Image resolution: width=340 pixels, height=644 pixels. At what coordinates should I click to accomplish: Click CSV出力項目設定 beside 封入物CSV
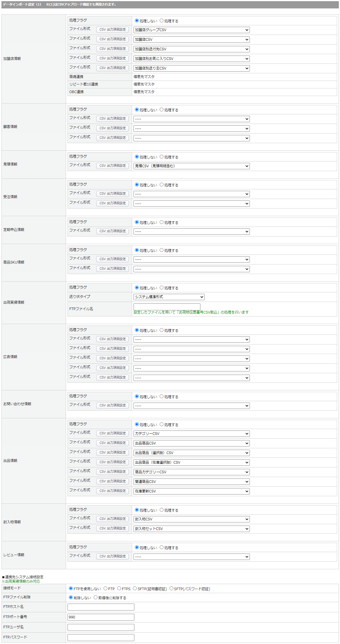(113, 519)
